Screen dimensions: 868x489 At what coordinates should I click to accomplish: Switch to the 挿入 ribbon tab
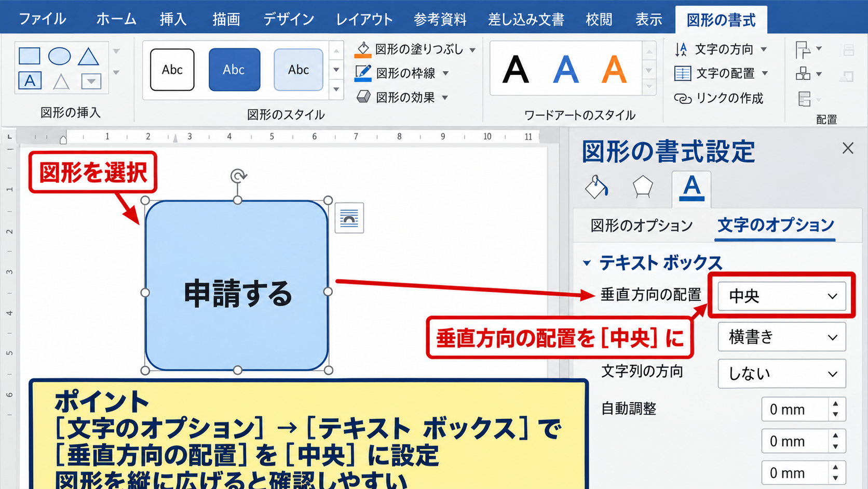[173, 19]
